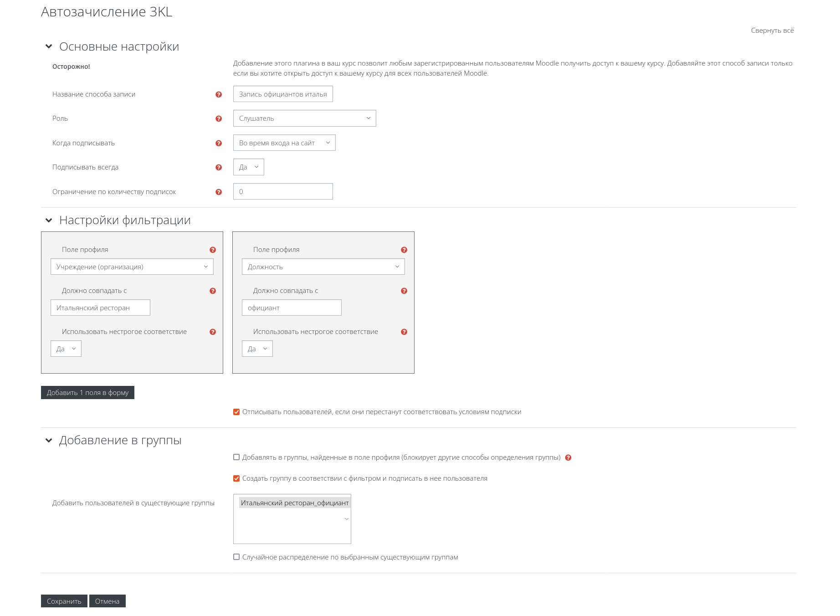The width and height of the screenshot is (840, 616).
Task: Open Подписывать всегда Да dropdown
Action: (x=248, y=167)
